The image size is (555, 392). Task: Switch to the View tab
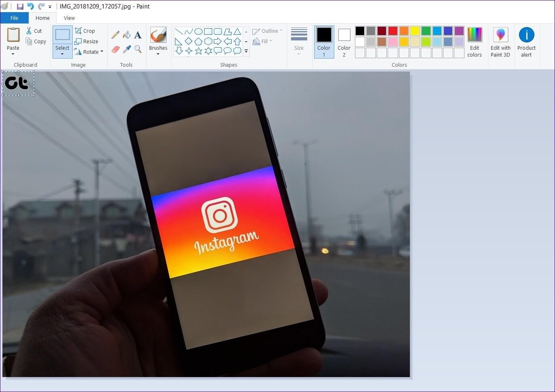69,18
